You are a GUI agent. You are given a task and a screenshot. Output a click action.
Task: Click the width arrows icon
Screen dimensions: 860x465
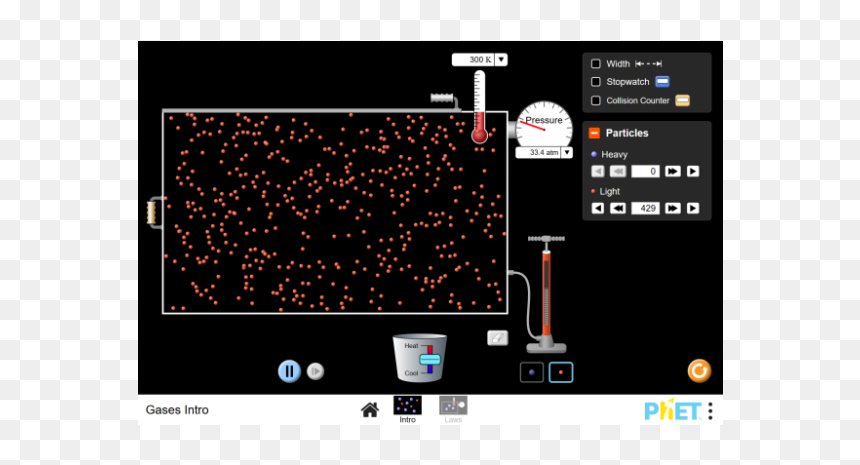pyautogui.click(x=648, y=64)
